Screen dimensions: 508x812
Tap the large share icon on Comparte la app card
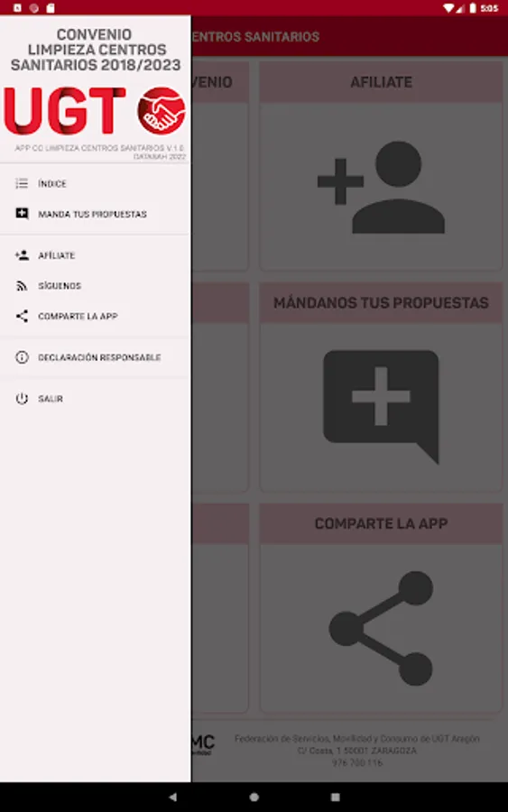[381, 628]
